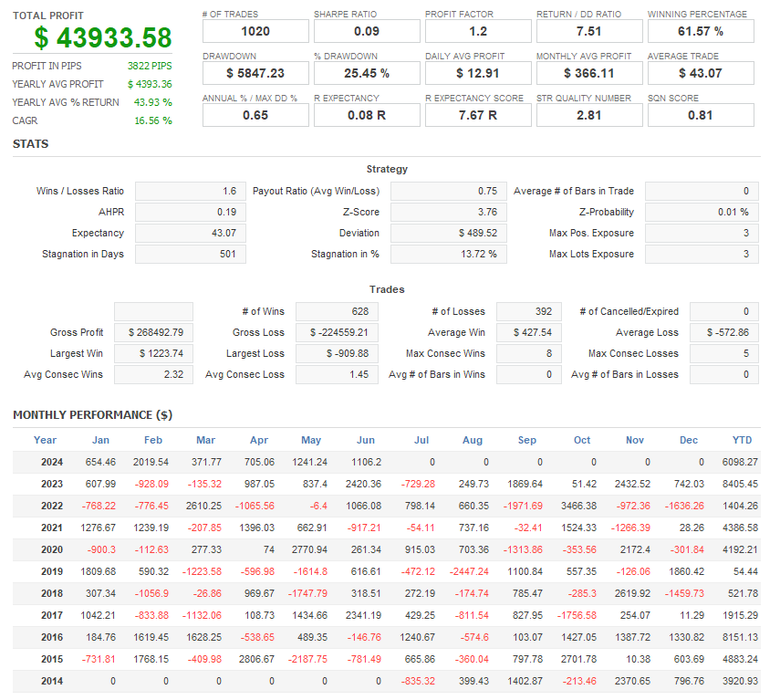780x700 pixels.
Task: Select the 2024 row year label
Action: (52, 462)
